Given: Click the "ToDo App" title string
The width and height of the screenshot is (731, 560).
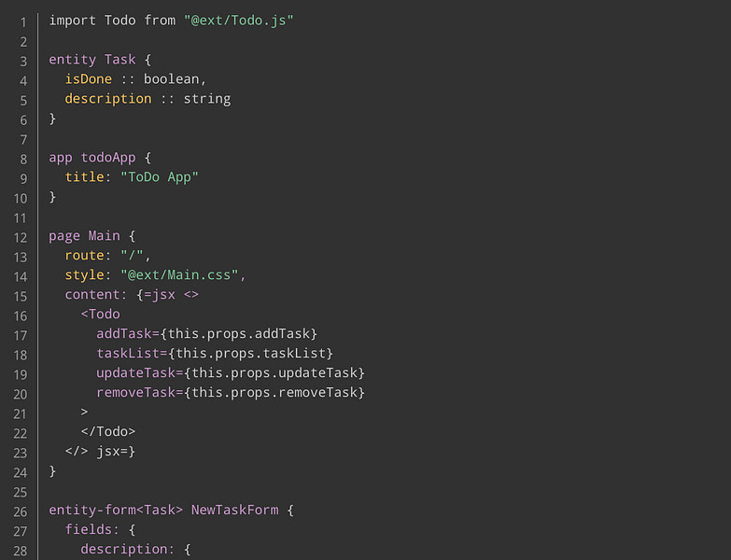Looking at the screenshot, I should point(160,177).
